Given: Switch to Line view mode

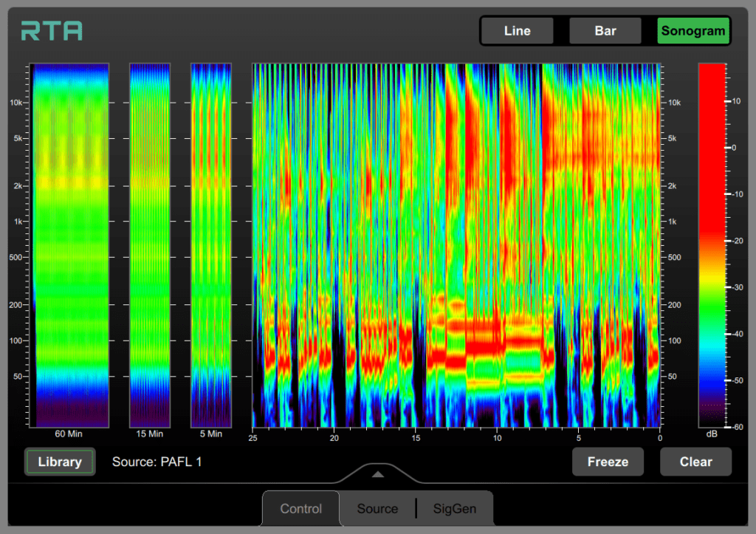Looking at the screenshot, I should click(x=517, y=31).
